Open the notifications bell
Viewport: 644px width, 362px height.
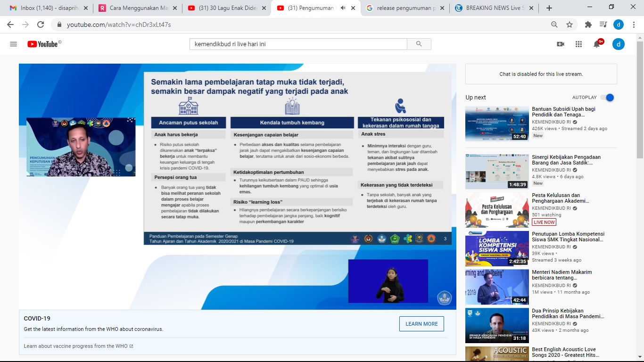(x=596, y=44)
